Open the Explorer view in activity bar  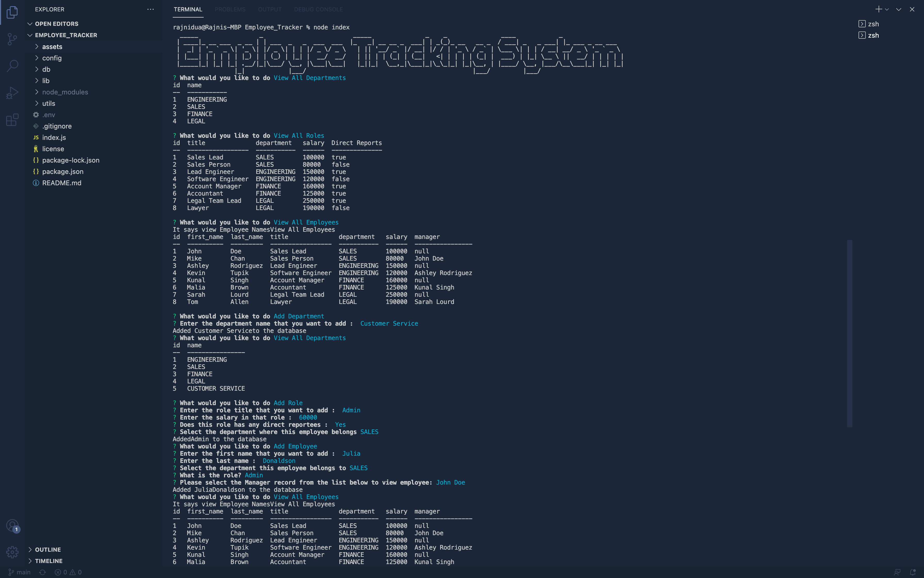coord(12,12)
